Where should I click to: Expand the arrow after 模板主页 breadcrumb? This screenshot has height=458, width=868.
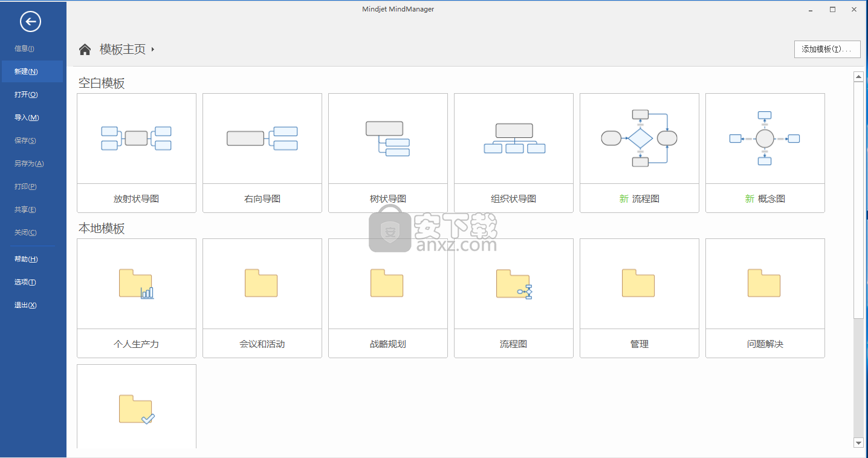[x=153, y=50]
